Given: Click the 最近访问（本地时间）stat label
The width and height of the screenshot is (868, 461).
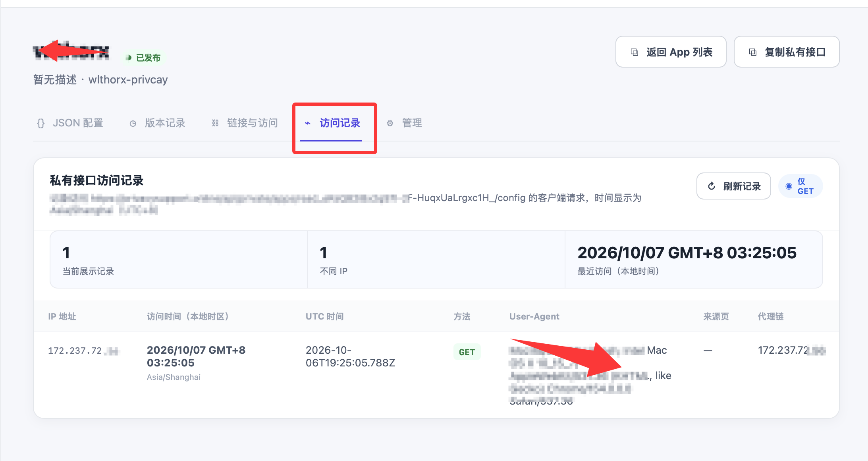Looking at the screenshot, I should pyautogui.click(x=619, y=271).
